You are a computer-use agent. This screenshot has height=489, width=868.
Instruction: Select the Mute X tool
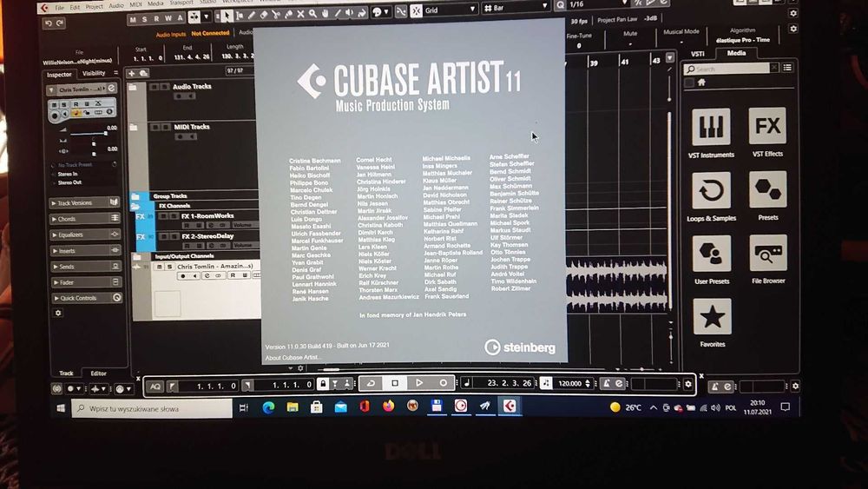click(300, 14)
